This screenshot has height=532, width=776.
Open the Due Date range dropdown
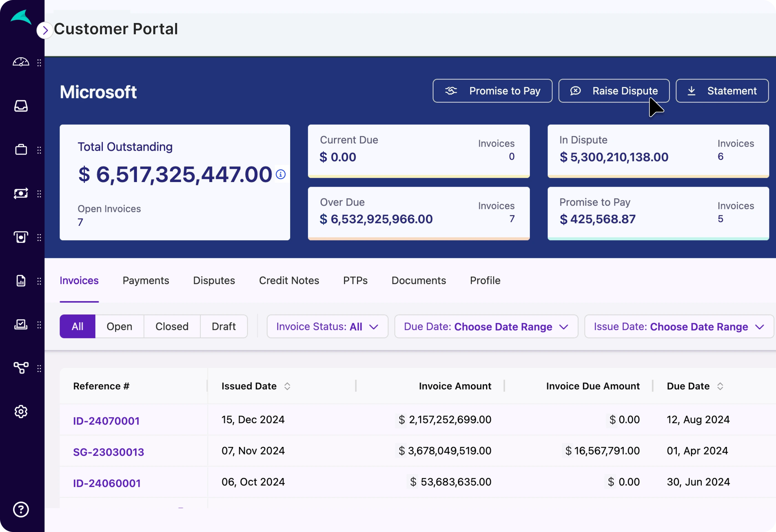click(x=486, y=326)
